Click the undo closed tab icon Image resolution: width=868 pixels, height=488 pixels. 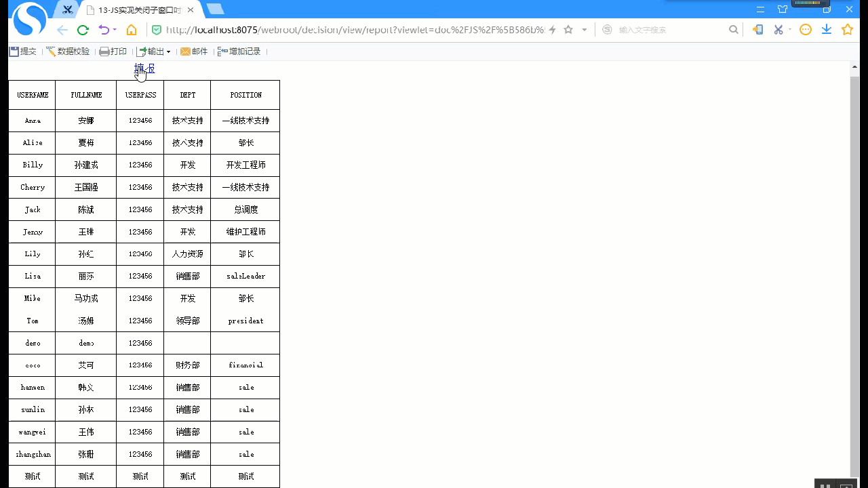pyautogui.click(x=104, y=30)
